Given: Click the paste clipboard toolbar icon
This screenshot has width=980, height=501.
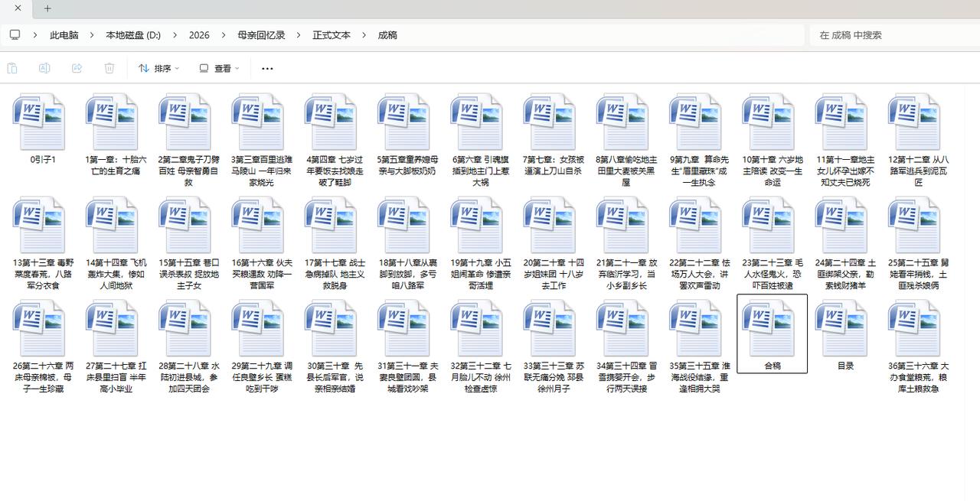Looking at the screenshot, I should click(12, 68).
